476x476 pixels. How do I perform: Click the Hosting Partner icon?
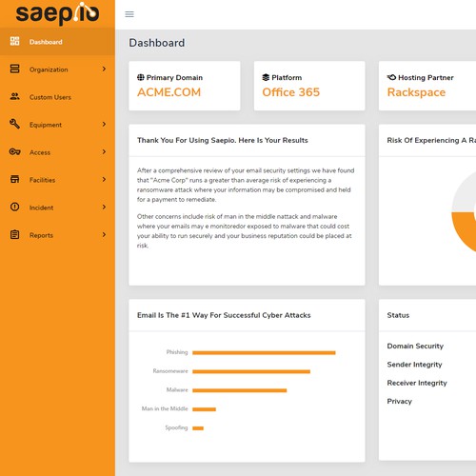click(x=391, y=77)
